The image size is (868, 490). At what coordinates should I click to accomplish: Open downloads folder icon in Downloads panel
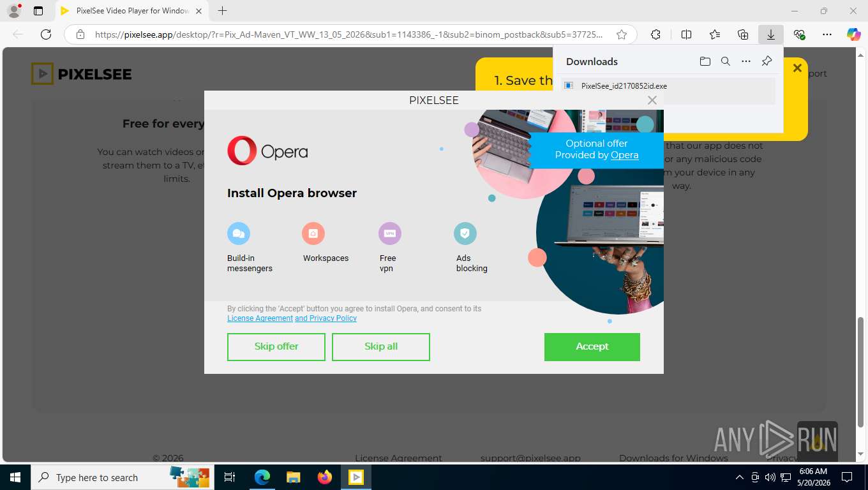[705, 61]
